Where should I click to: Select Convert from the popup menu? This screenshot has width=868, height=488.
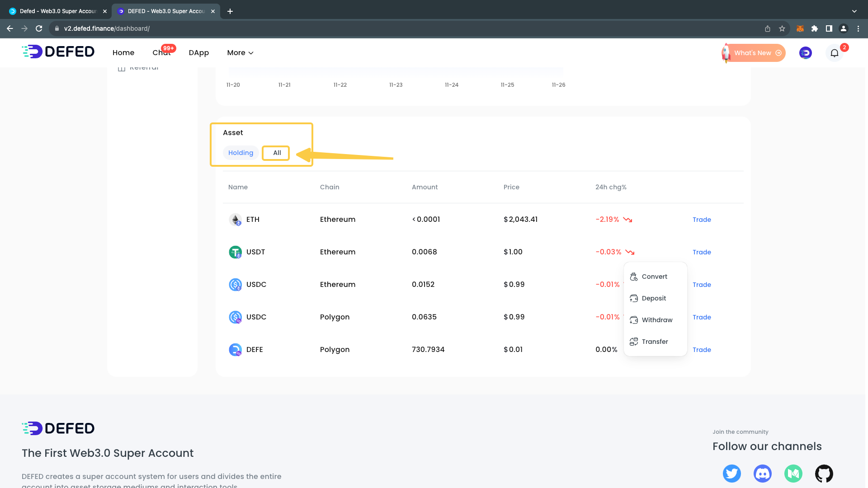654,277
